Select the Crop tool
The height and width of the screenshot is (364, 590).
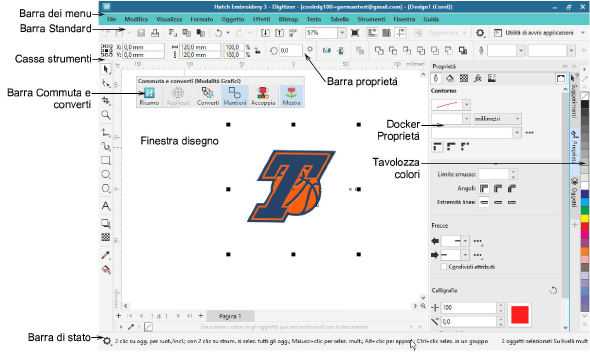pos(106,100)
